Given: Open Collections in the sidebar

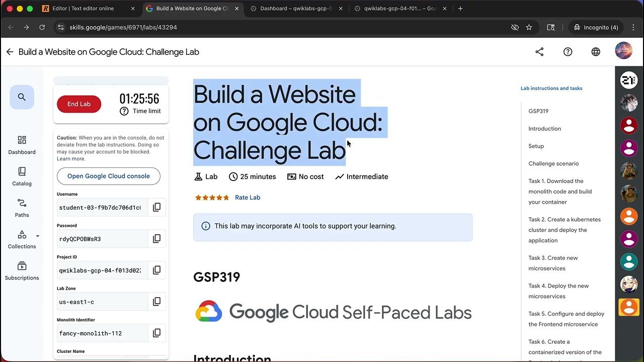Looking at the screenshot, I should (x=22, y=240).
